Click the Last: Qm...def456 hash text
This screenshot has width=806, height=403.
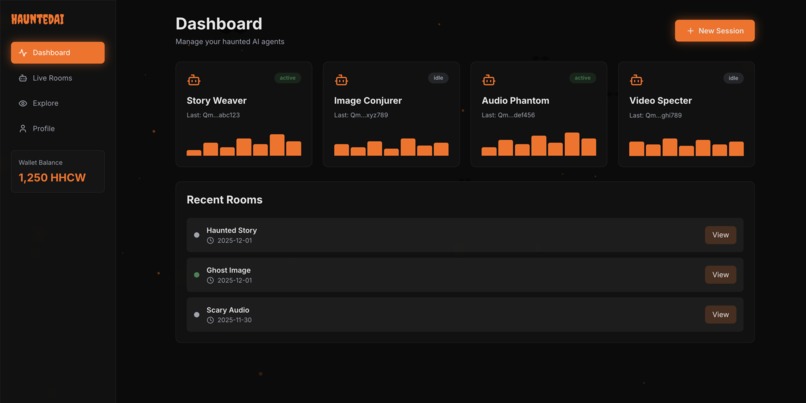coord(508,115)
